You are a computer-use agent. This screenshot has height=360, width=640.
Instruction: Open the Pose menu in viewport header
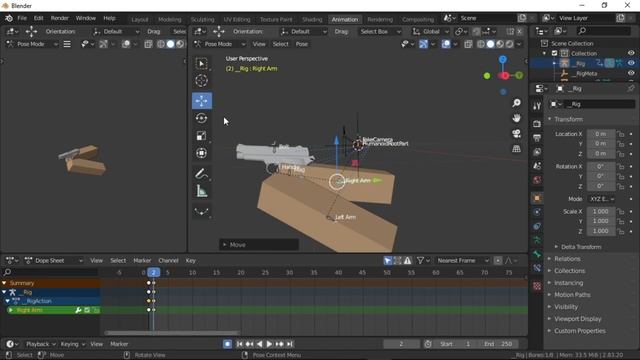[302, 44]
